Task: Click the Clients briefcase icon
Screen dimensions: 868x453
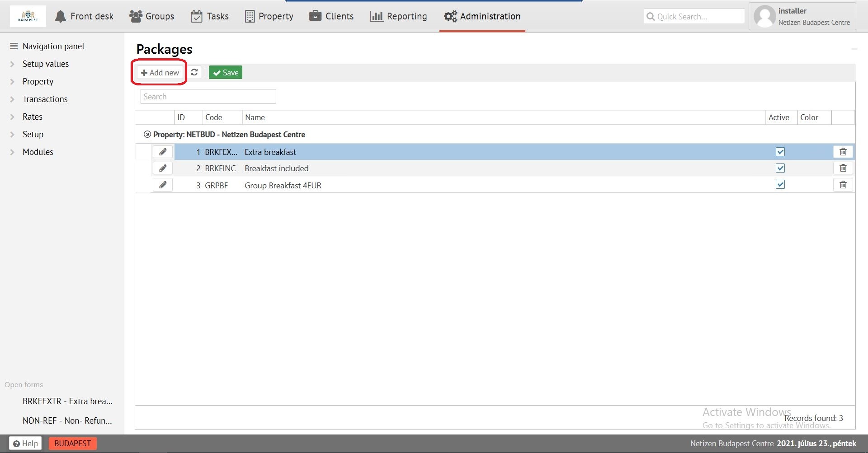Action: (x=315, y=16)
